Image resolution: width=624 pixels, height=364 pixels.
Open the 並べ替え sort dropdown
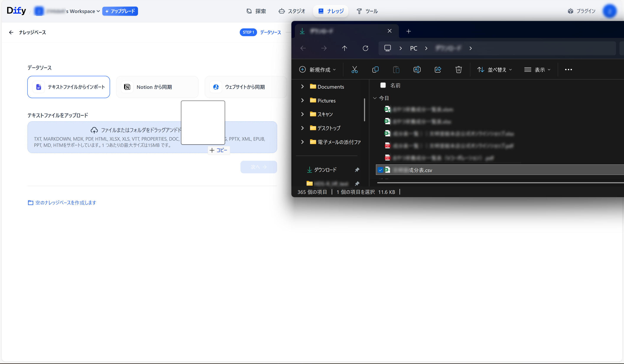click(x=494, y=70)
